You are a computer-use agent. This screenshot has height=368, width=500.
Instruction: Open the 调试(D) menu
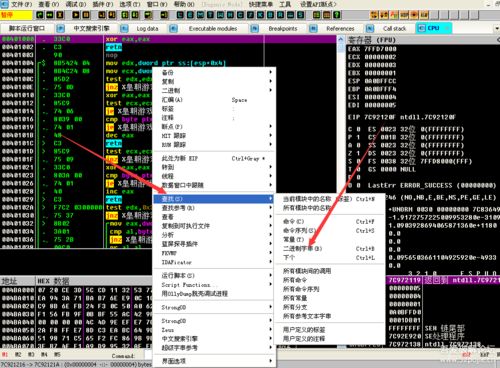(76, 4)
